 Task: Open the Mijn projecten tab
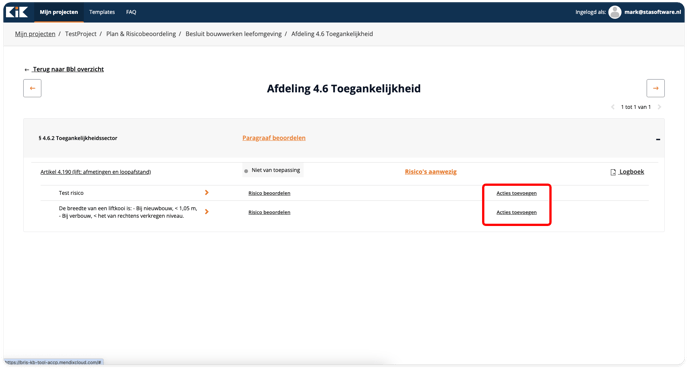pyautogui.click(x=59, y=12)
